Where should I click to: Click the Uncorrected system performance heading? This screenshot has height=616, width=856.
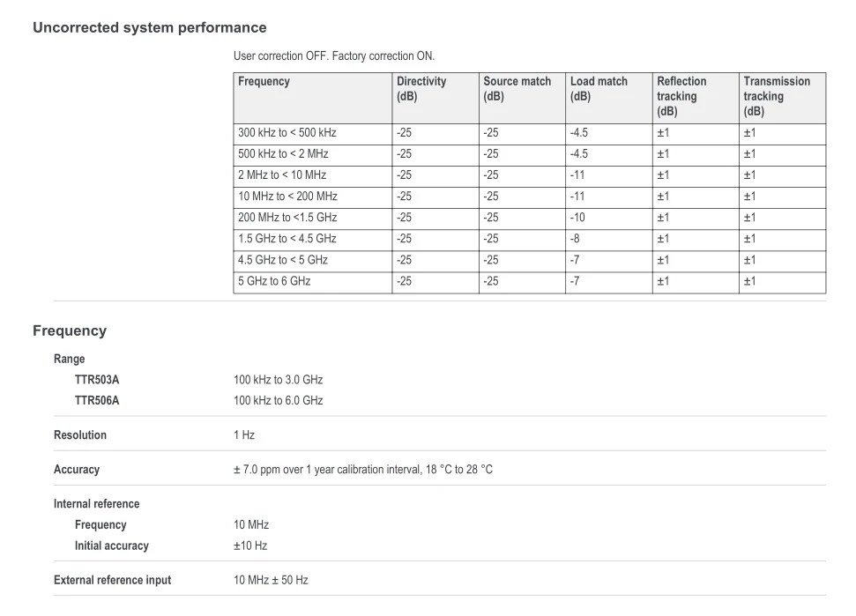point(150,28)
